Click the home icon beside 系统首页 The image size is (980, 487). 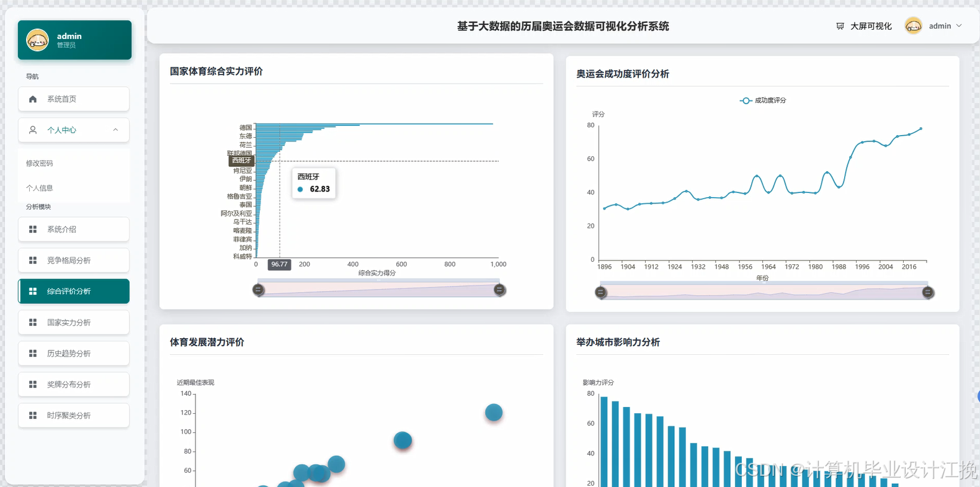(x=33, y=99)
